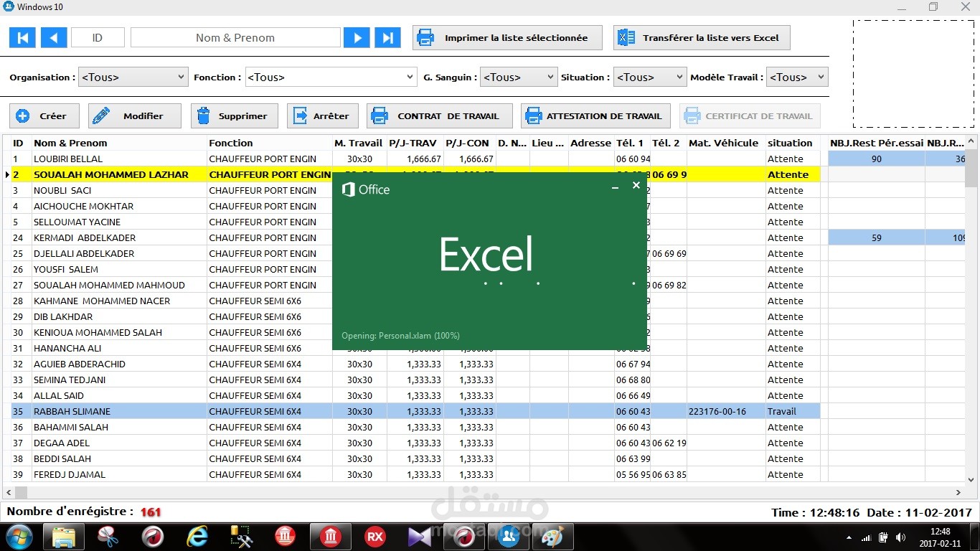The height and width of the screenshot is (551, 980).
Task: Close the Excel splash screen
Action: 636,185
